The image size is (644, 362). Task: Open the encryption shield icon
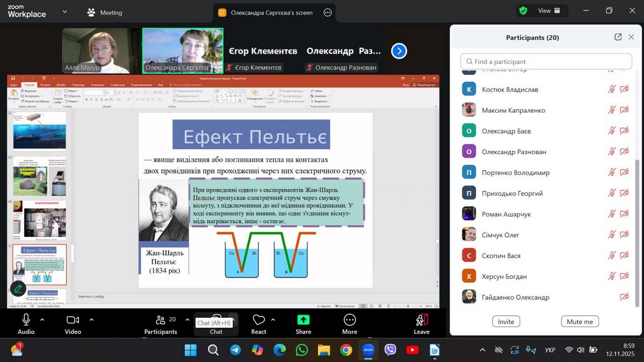pyautogui.click(x=523, y=10)
